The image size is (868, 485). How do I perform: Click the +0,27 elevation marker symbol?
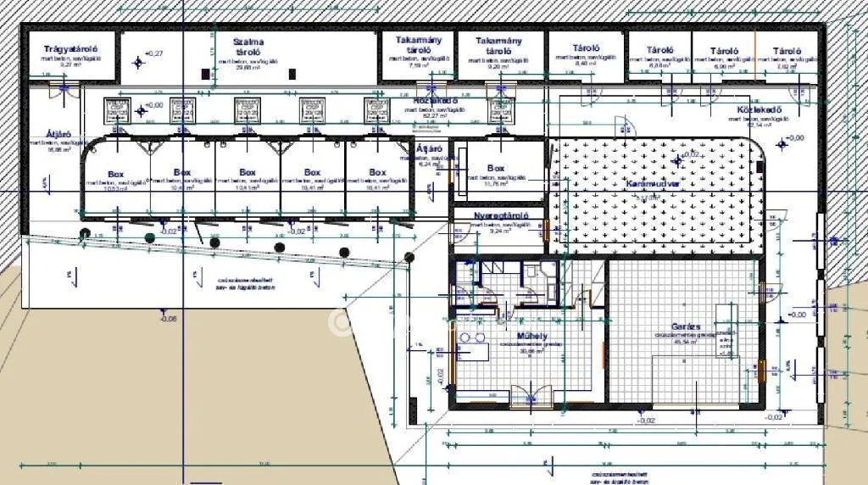click(138, 62)
